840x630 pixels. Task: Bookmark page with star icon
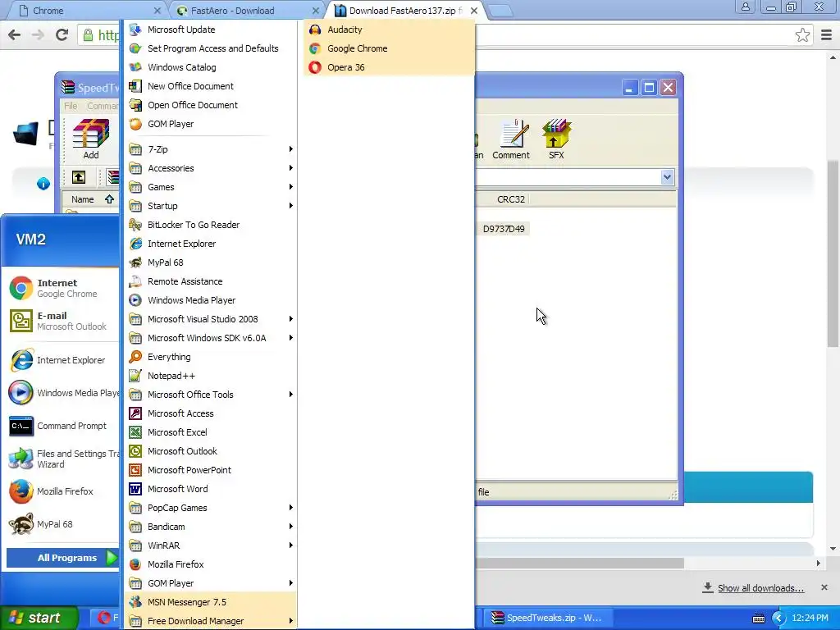coord(802,35)
